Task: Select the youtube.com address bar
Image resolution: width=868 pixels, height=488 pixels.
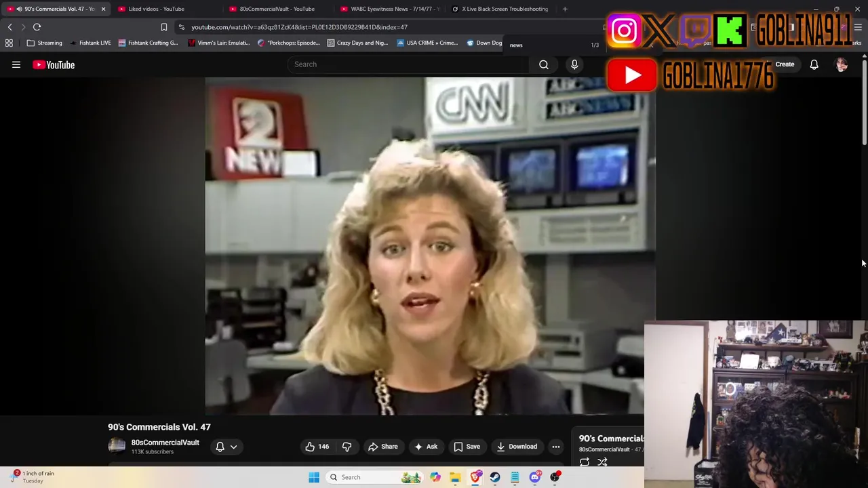Action: pyautogui.click(x=299, y=27)
